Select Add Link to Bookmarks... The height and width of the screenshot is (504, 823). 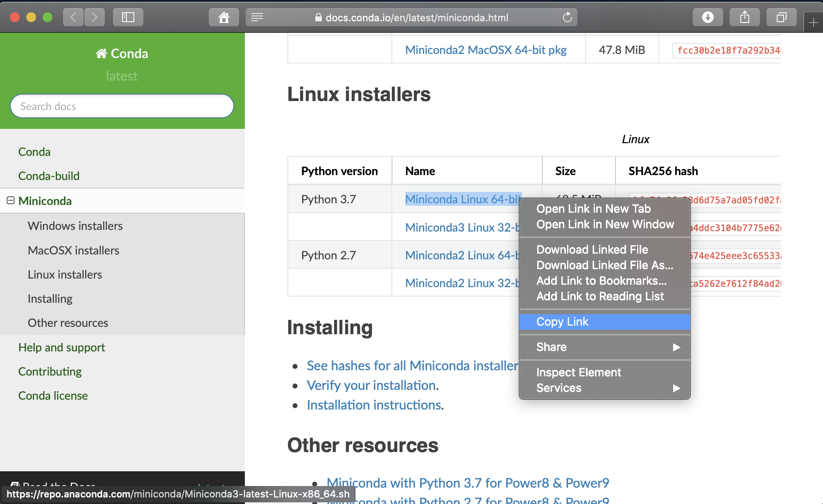[605, 281]
